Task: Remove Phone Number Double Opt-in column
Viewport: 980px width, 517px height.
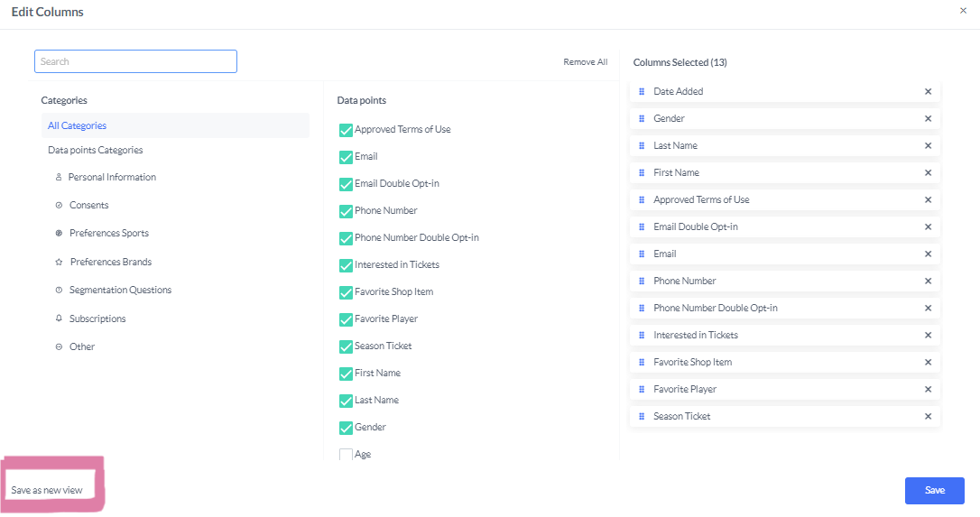Action: pyautogui.click(x=928, y=309)
